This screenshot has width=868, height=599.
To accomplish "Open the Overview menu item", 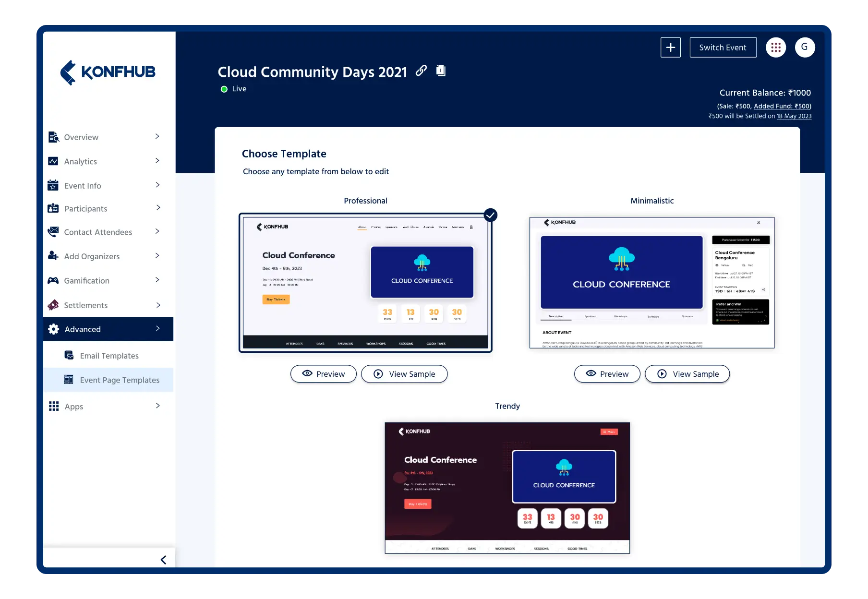I will (108, 137).
